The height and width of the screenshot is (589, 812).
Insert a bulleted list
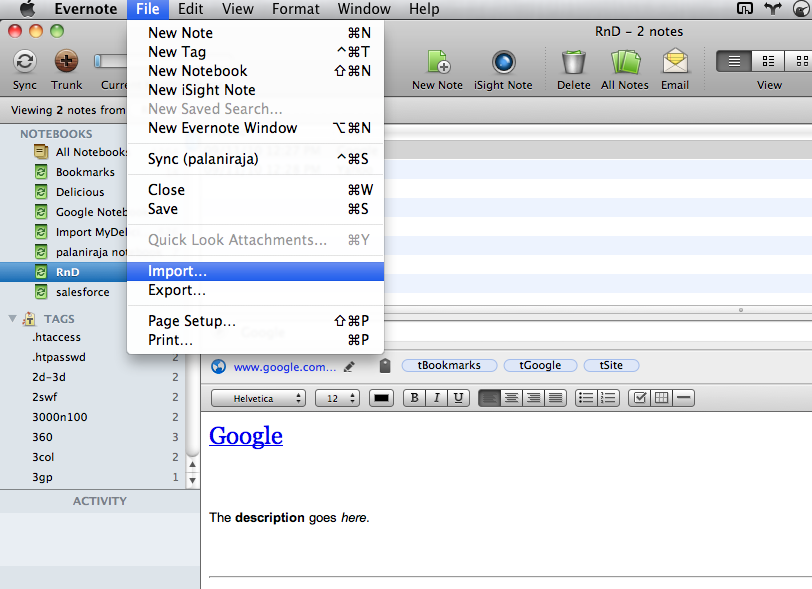[x=586, y=398]
